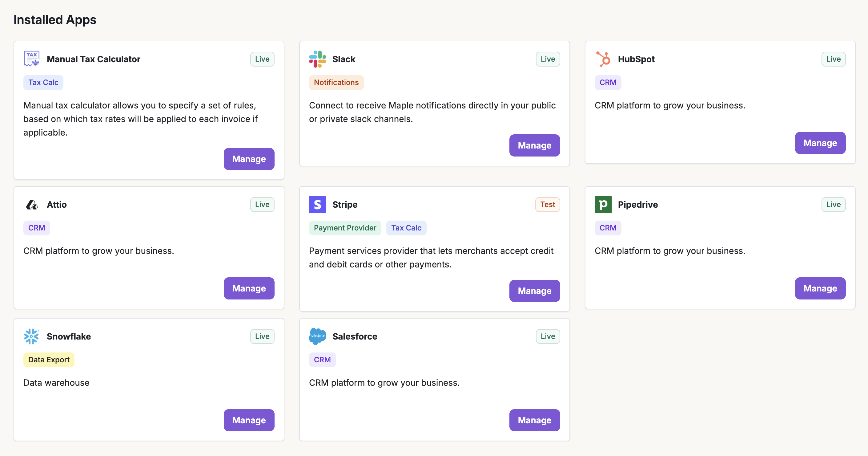The height and width of the screenshot is (456, 868).
Task: Click the Slack logo icon
Action: point(317,59)
